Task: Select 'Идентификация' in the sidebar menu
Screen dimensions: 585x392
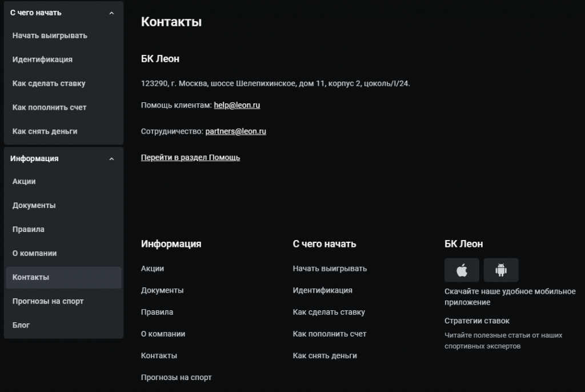Action: [42, 59]
